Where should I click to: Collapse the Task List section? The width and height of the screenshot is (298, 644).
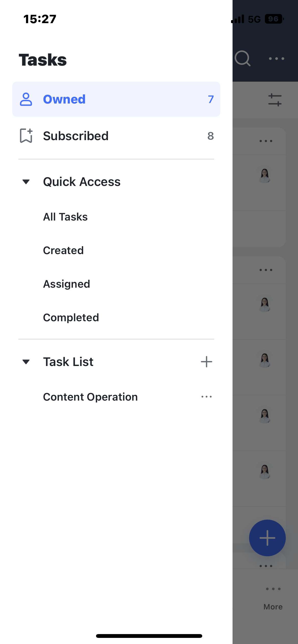click(26, 362)
